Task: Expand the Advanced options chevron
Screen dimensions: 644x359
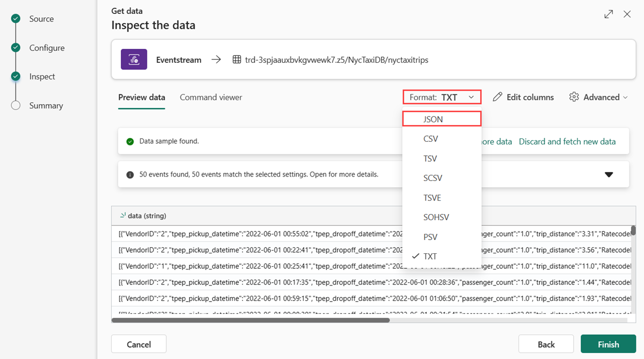Action: pos(625,97)
